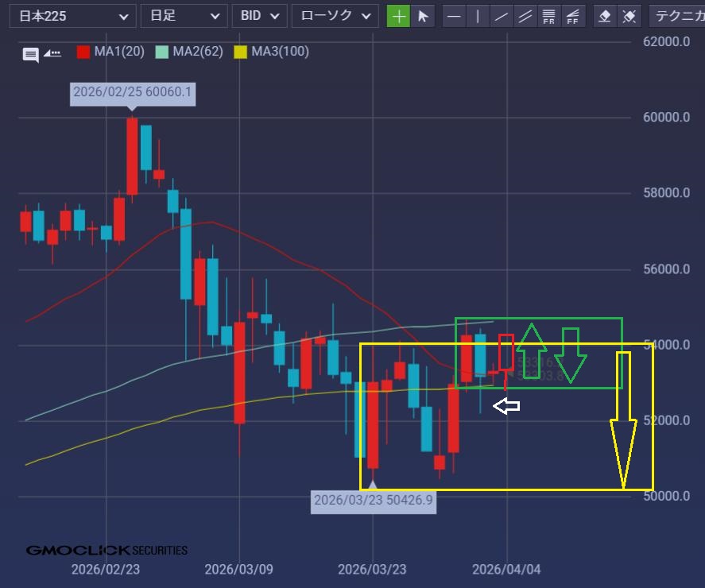
Task: Click the yellow MA3(100) color swatch
Action: [239, 52]
